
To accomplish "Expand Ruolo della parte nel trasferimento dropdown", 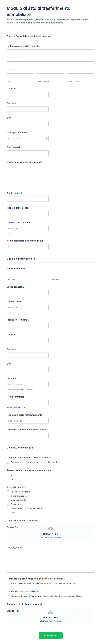I will point(27,421).
